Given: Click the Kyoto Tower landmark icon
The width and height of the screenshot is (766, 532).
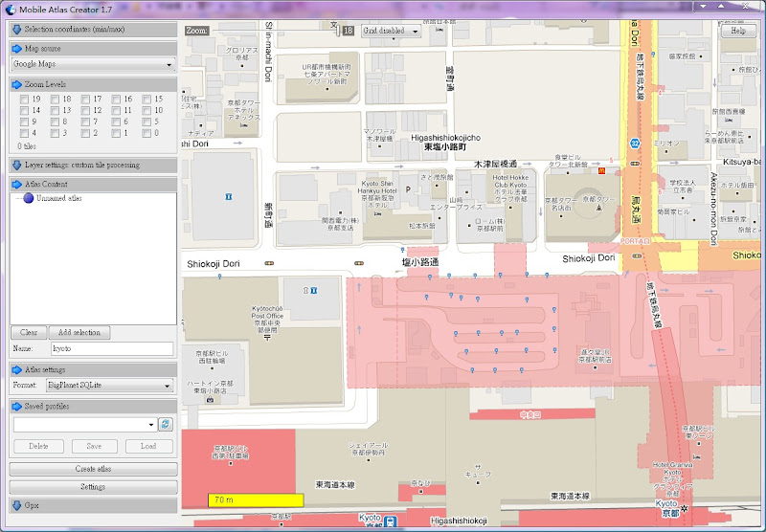Looking at the screenshot, I should point(598,208).
